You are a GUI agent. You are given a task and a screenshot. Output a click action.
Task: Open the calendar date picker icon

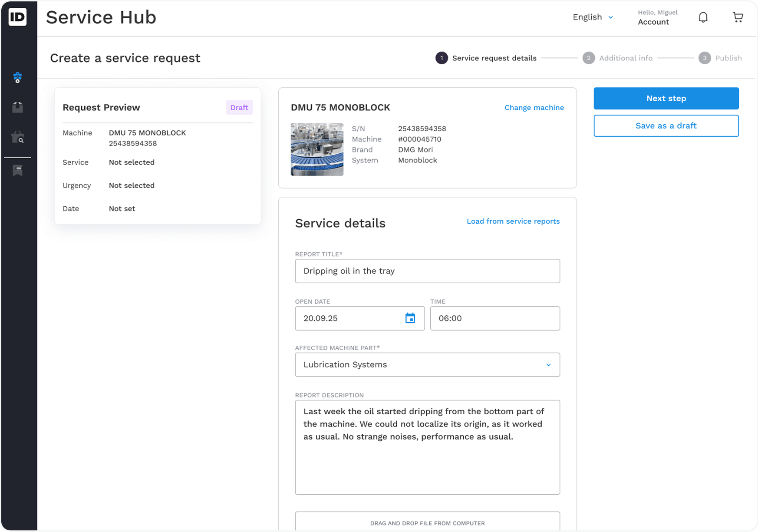pyautogui.click(x=410, y=318)
